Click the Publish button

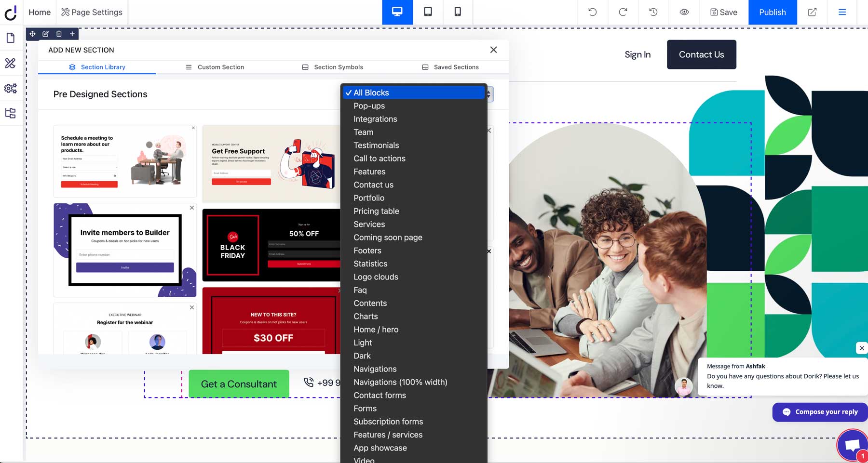tap(772, 12)
